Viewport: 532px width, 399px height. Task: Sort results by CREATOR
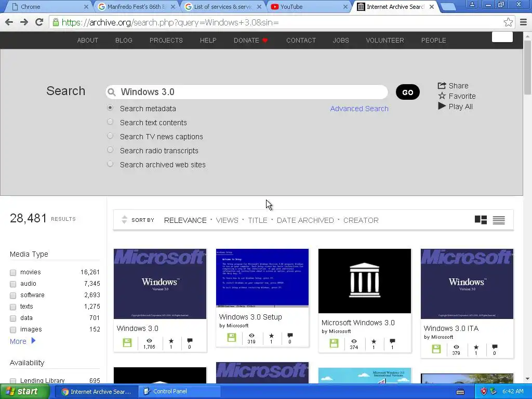(x=361, y=220)
